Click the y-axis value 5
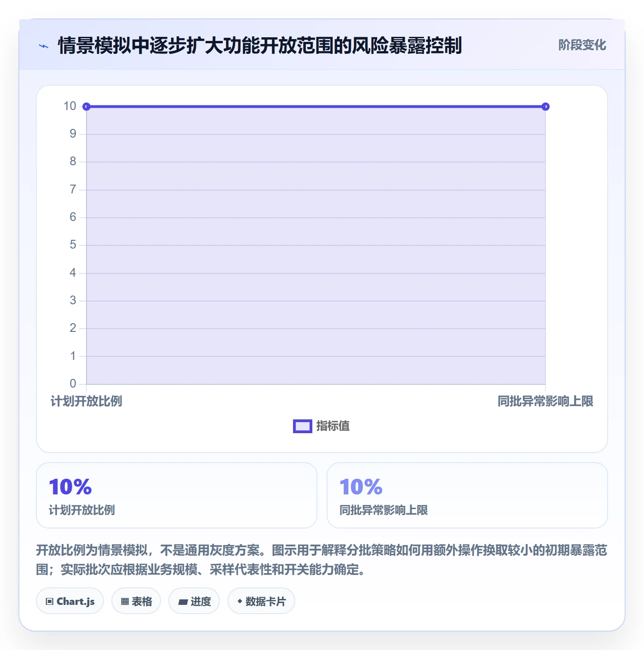The height and width of the screenshot is (650, 644). tap(73, 245)
